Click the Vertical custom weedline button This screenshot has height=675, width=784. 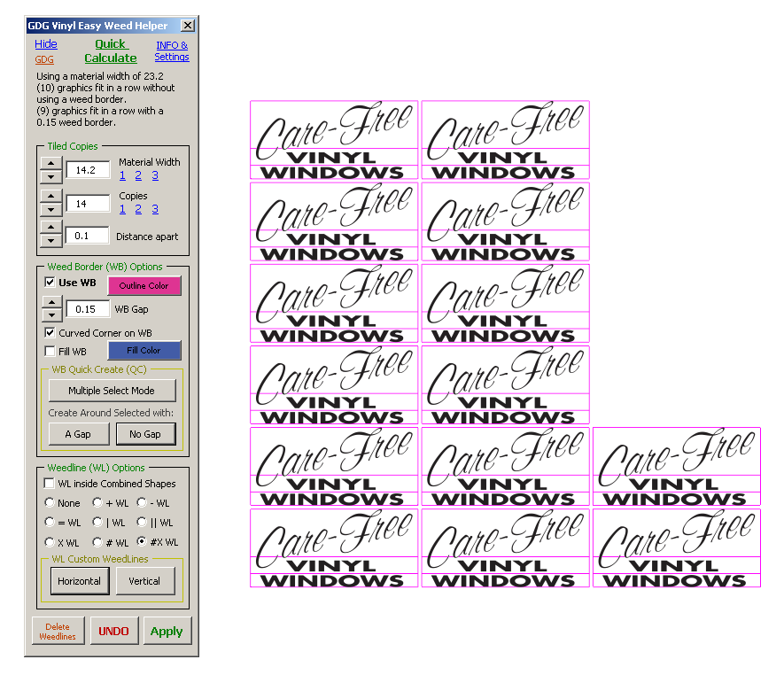pyautogui.click(x=145, y=581)
